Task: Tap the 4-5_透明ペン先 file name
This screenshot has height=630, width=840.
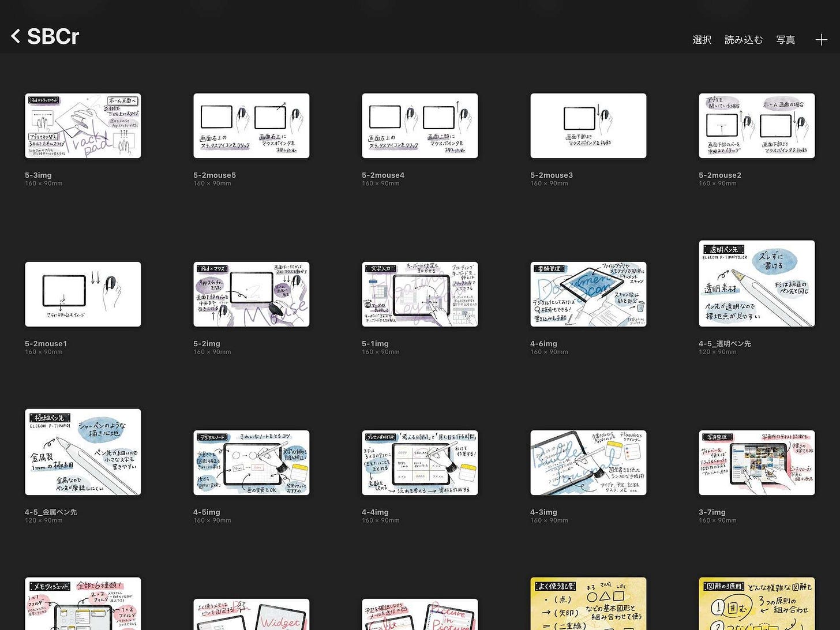Action: pos(725,343)
